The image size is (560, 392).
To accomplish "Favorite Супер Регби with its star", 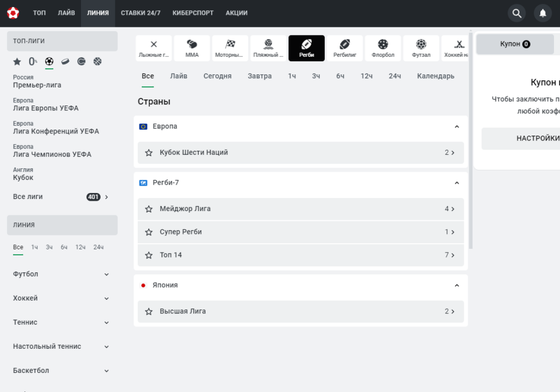I will [x=149, y=232].
